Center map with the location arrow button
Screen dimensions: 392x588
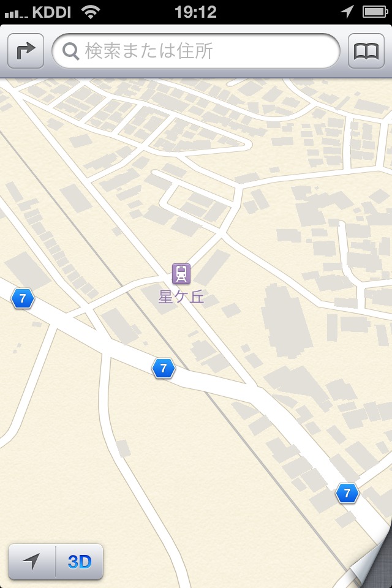pos(31,562)
